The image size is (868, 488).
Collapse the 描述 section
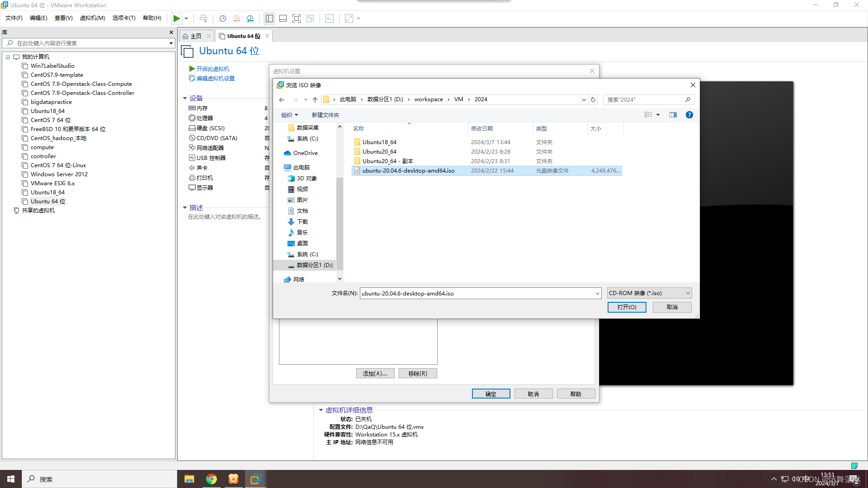pos(185,207)
